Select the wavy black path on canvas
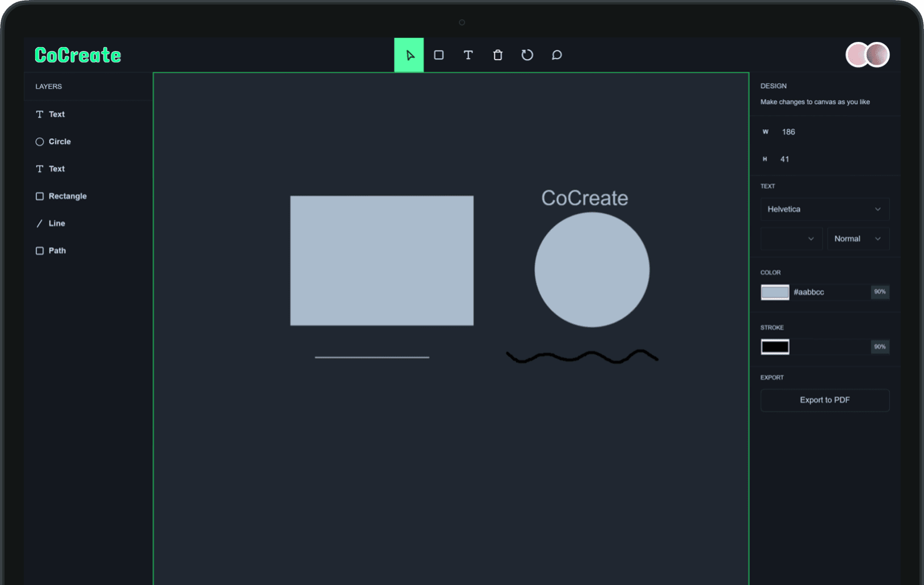Image resolution: width=924 pixels, height=585 pixels. [x=582, y=357]
